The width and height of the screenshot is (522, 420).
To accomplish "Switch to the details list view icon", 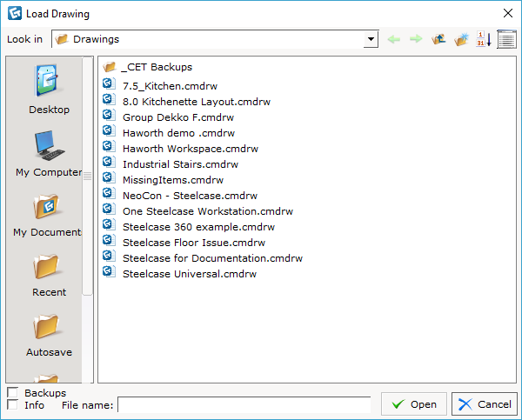I will click(506, 39).
